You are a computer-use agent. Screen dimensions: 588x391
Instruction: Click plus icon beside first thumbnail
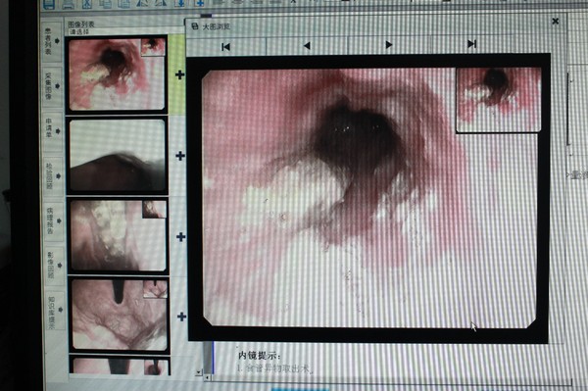coord(180,75)
